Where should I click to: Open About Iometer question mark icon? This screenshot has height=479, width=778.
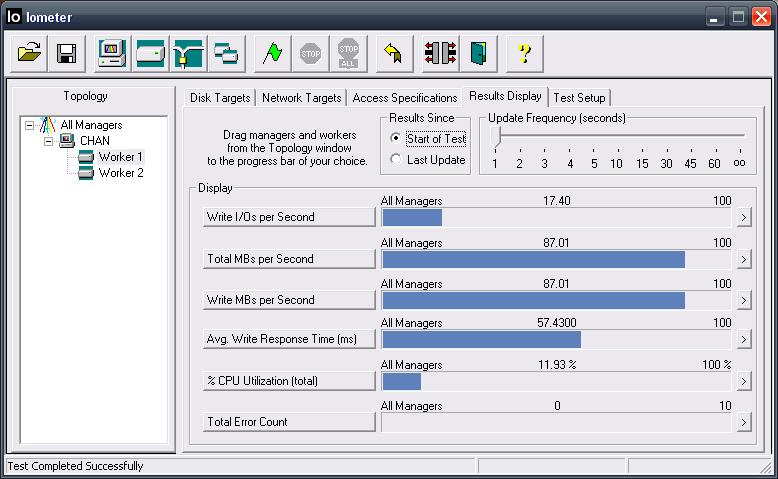point(524,54)
